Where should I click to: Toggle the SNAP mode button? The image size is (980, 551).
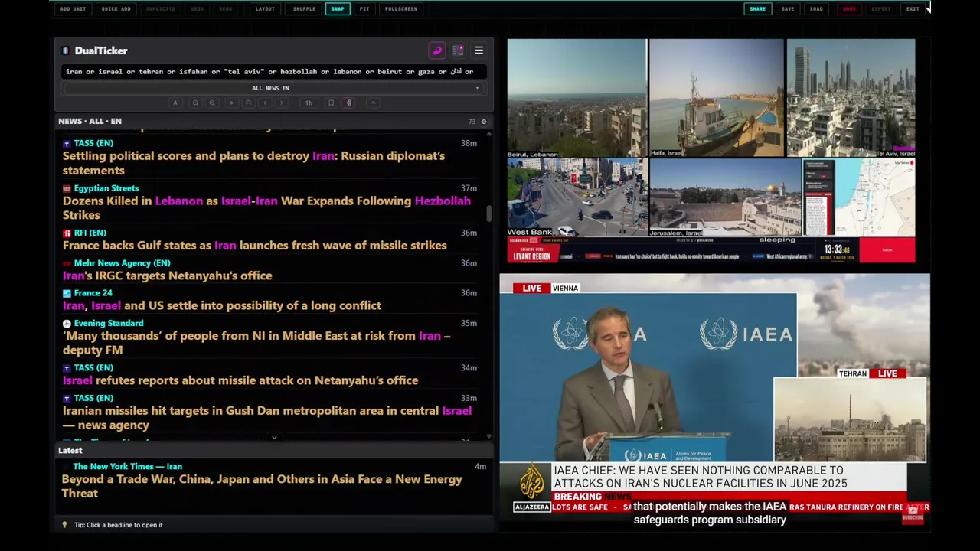click(x=338, y=9)
